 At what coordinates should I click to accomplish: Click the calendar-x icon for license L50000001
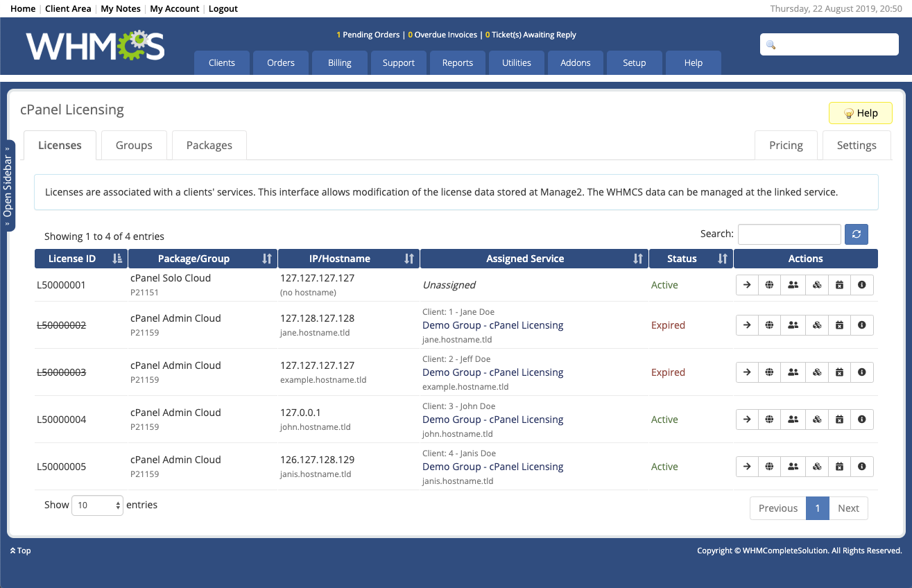point(839,285)
